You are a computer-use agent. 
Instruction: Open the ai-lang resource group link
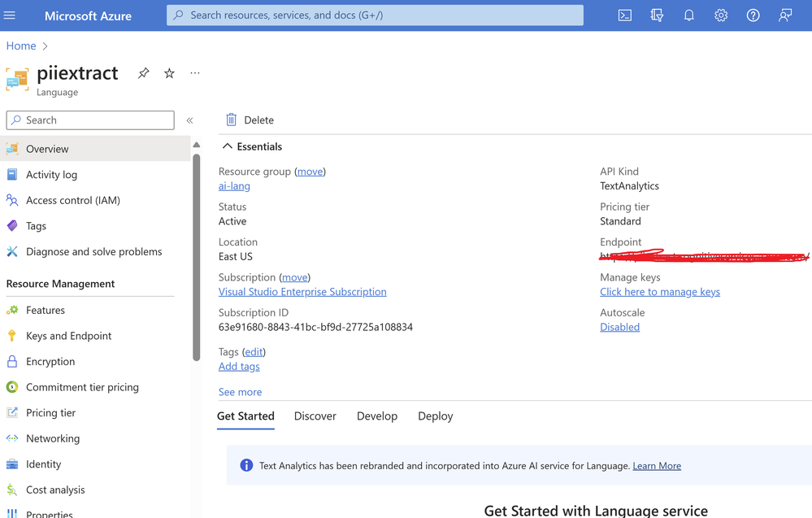[x=234, y=186]
